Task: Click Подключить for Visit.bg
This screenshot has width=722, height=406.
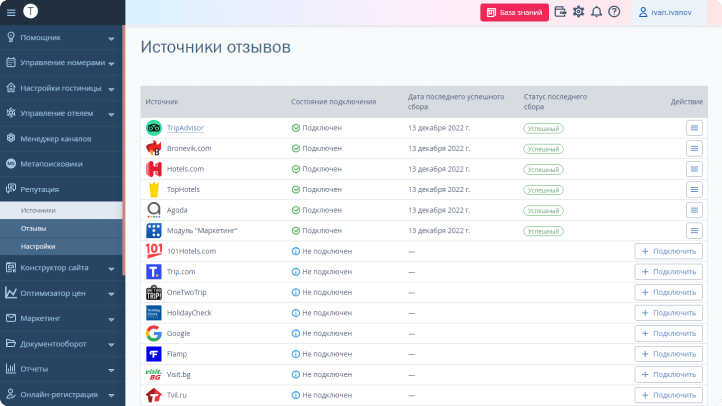Action: tap(669, 374)
